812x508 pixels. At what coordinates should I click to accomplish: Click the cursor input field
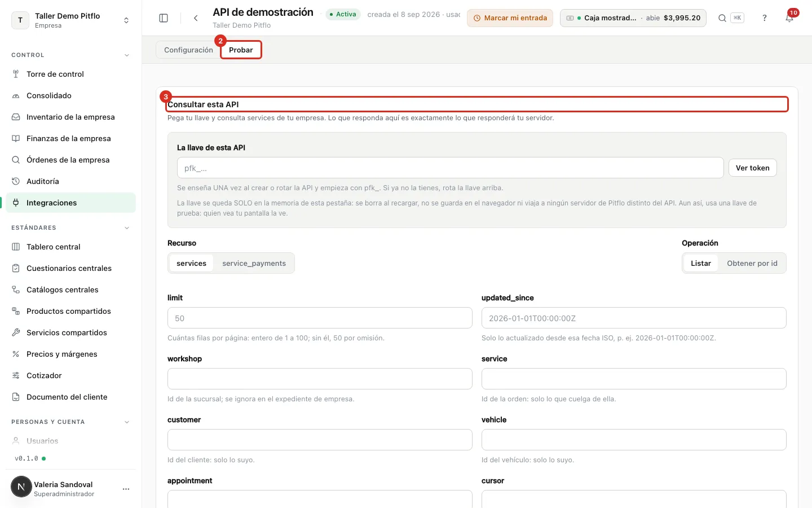pos(634,499)
